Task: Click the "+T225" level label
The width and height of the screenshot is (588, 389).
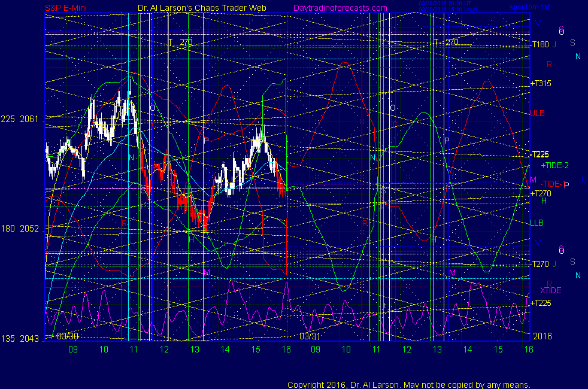Action: click(x=541, y=303)
